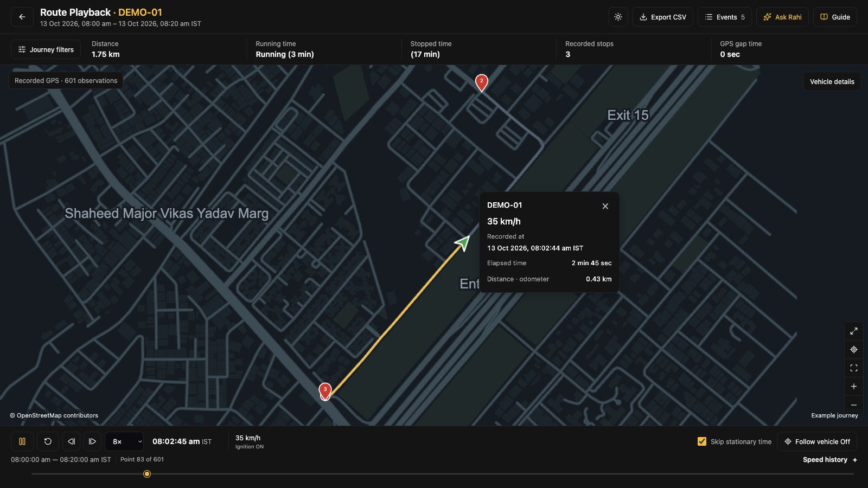
Task: Click the Ignition ON status text
Action: tap(250, 447)
